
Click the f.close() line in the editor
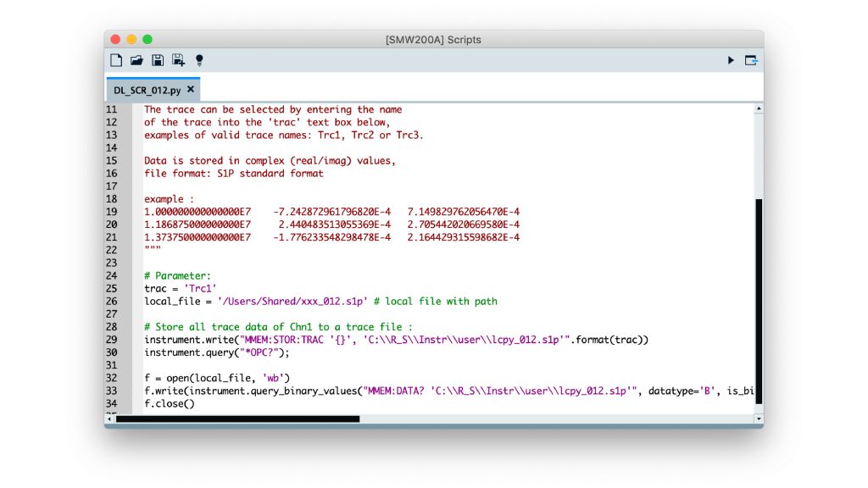169,403
